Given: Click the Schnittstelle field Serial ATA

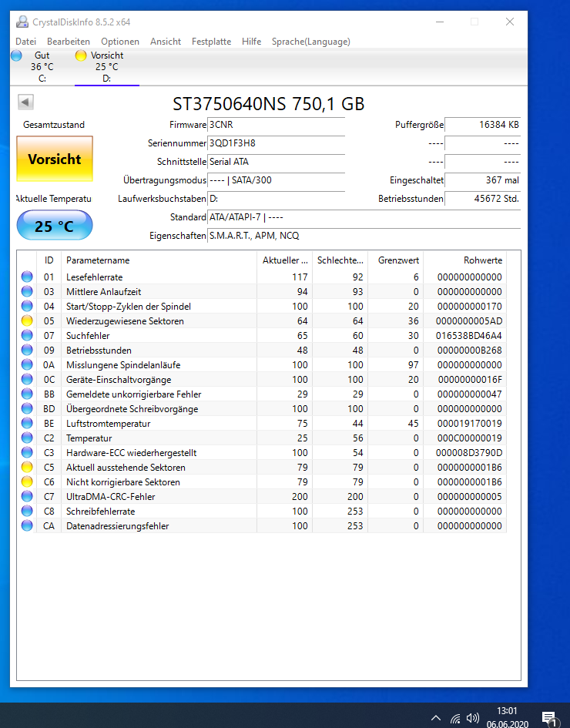Looking at the screenshot, I should pyautogui.click(x=277, y=162).
